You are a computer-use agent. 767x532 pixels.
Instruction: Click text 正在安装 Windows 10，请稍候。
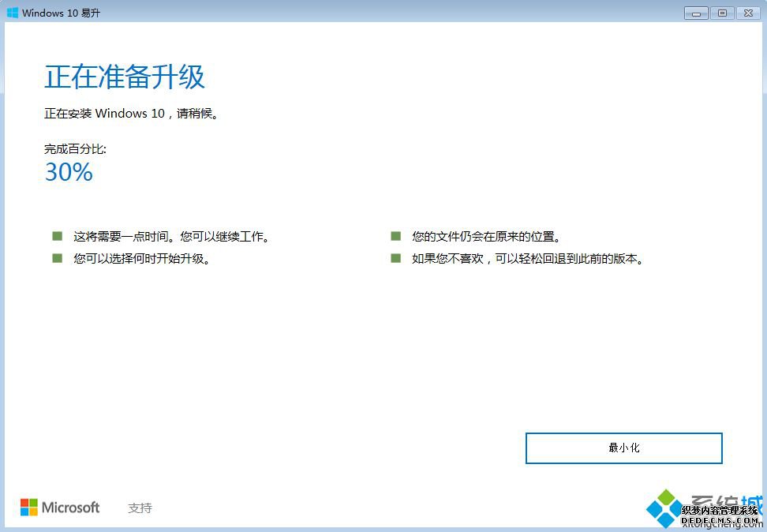(x=131, y=114)
